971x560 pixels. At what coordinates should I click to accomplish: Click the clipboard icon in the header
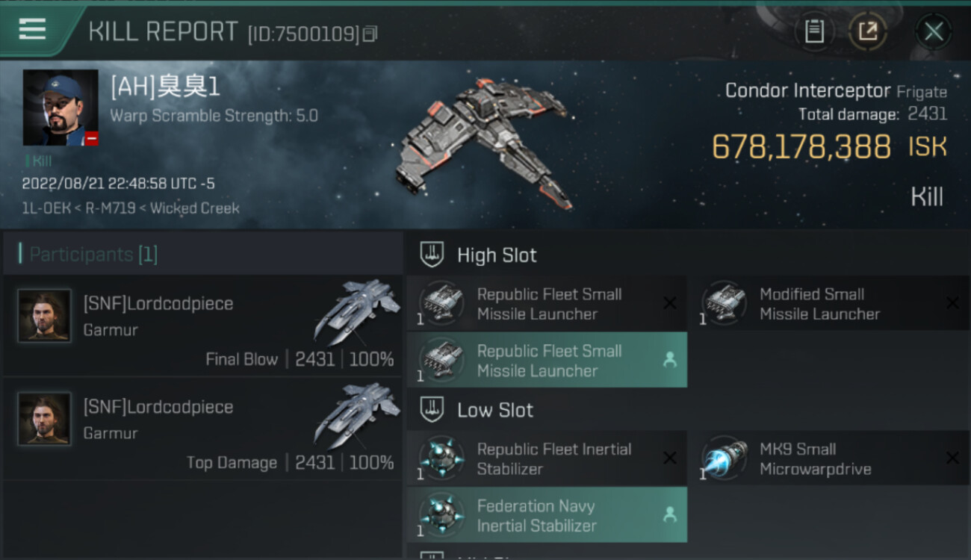[814, 31]
